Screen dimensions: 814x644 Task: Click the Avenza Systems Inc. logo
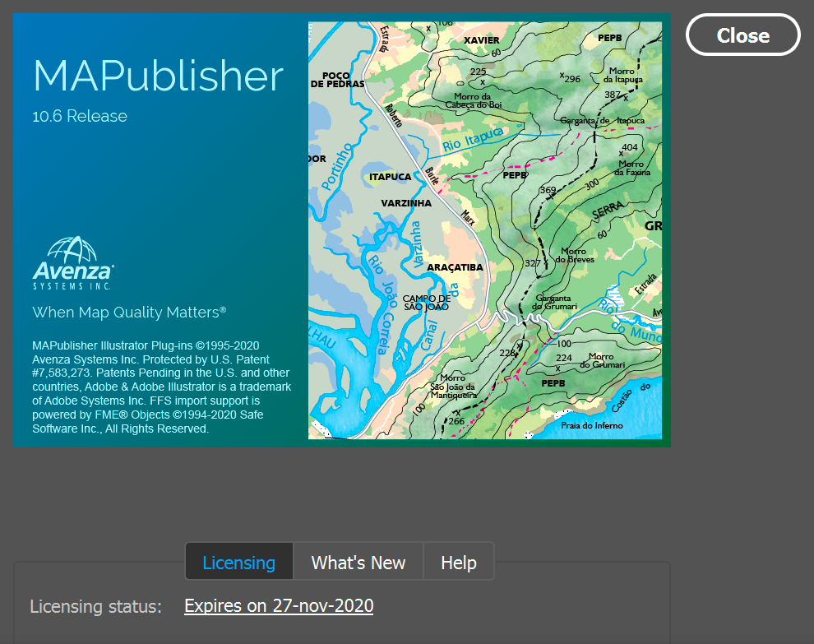click(73, 263)
